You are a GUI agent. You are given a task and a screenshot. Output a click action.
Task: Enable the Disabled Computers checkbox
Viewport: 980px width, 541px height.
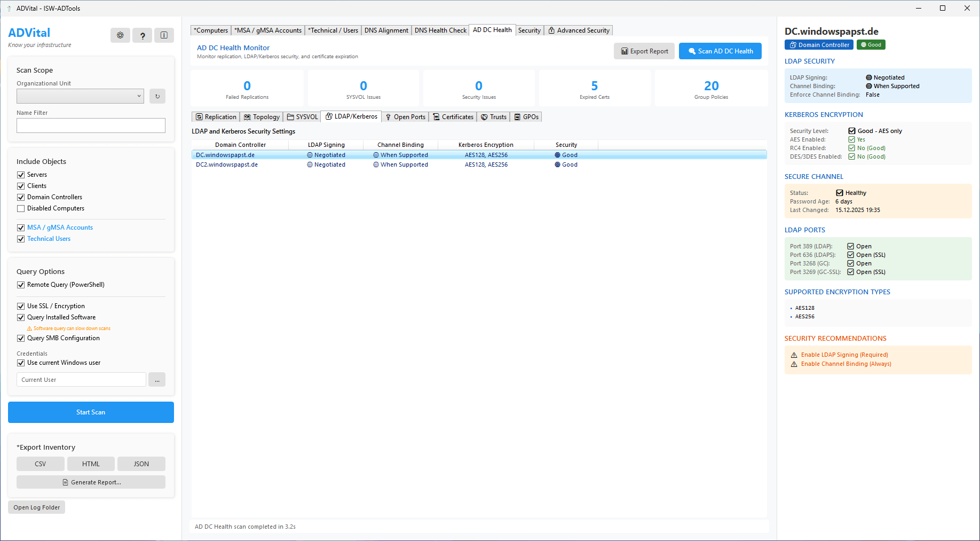21,208
